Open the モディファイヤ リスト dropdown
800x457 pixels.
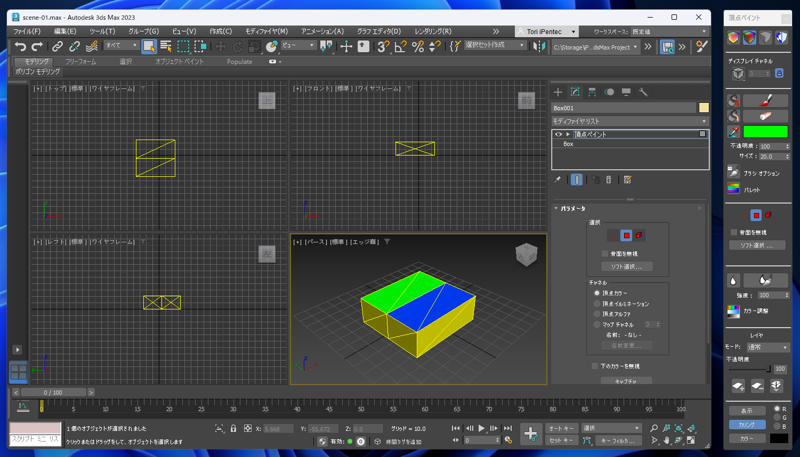point(630,121)
